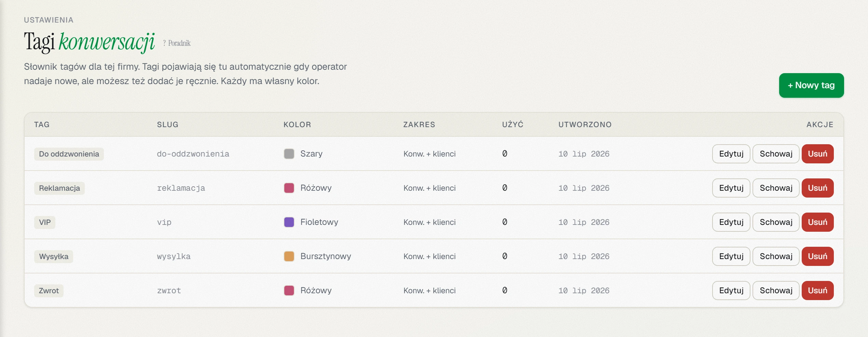Image resolution: width=868 pixels, height=337 pixels.
Task: Click the date in the Zwrot row
Action: click(584, 291)
